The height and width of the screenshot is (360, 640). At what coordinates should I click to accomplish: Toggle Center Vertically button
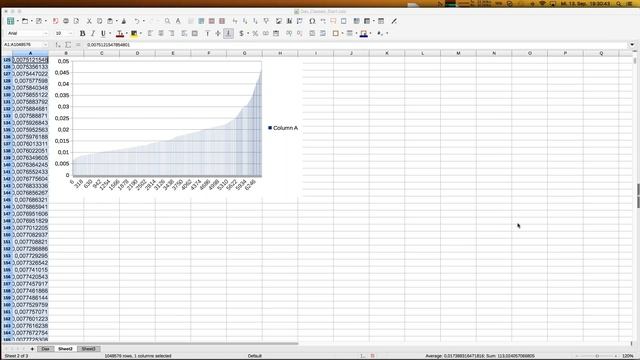(218, 33)
